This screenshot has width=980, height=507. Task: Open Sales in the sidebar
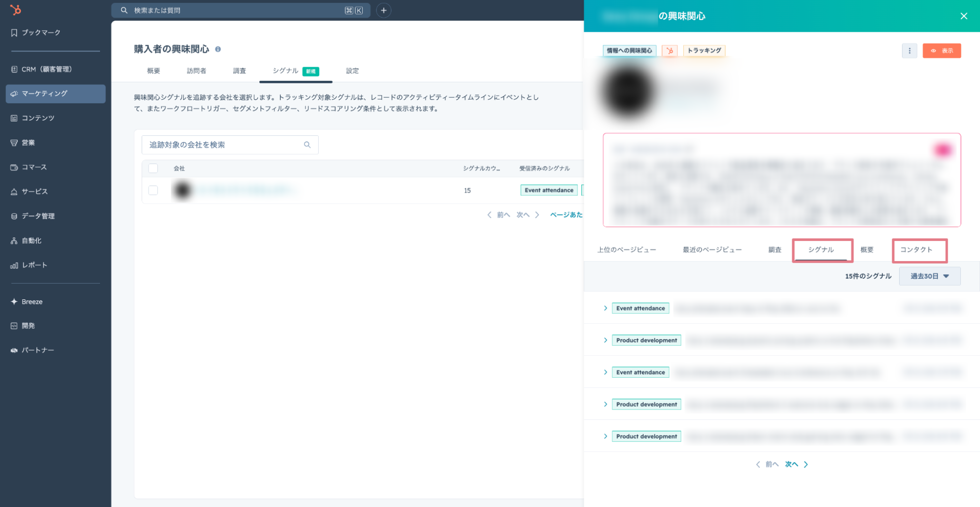(23, 143)
